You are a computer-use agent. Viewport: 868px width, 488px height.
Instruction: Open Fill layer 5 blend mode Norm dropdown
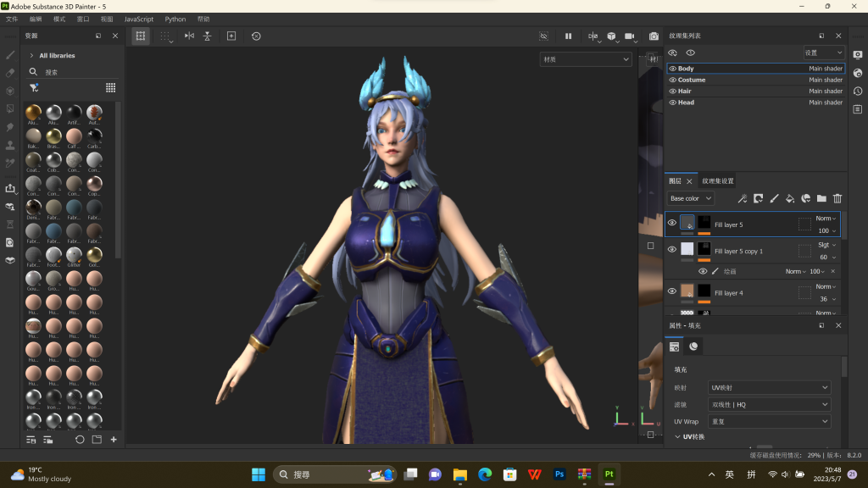pos(826,219)
